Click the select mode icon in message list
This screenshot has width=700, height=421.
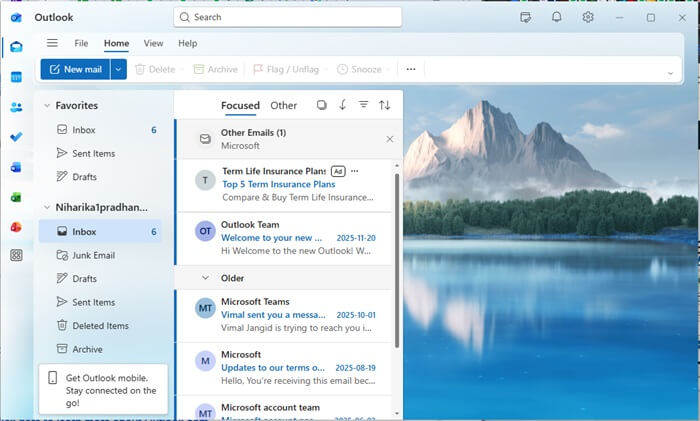click(x=321, y=105)
